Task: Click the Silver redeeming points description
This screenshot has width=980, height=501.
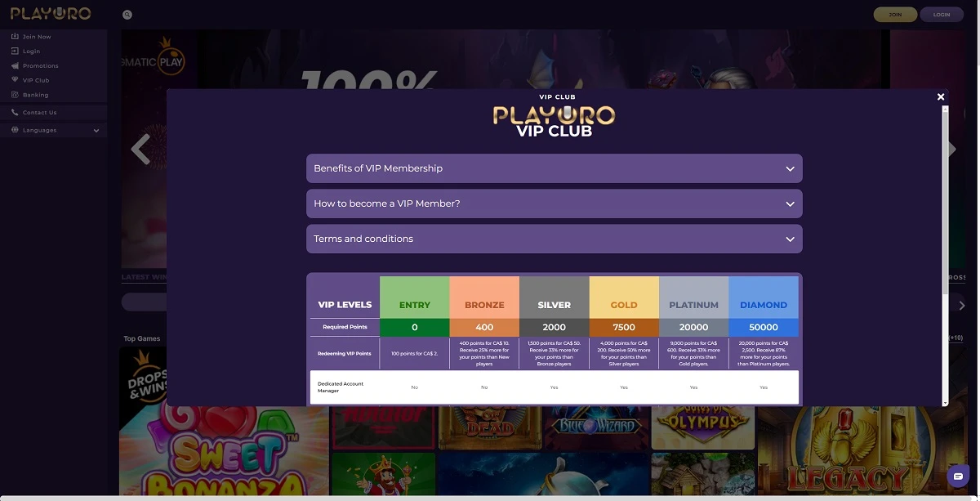Action: [x=554, y=353]
